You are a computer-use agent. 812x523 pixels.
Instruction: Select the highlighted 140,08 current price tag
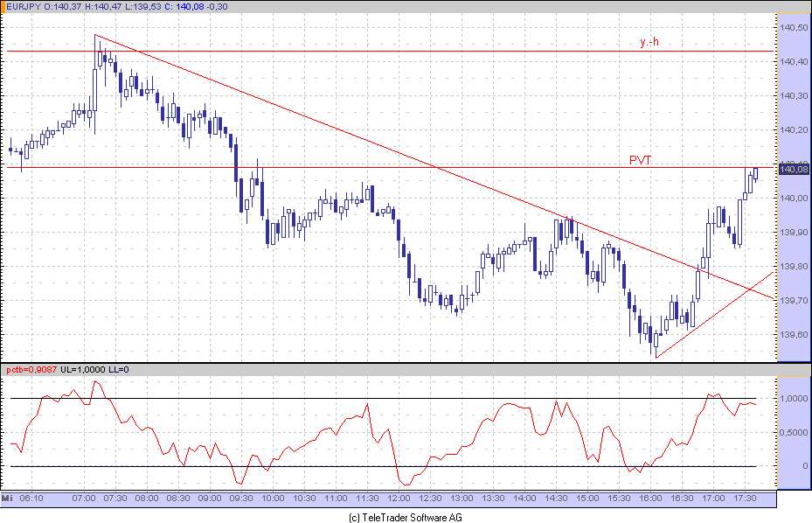tap(793, 170)
